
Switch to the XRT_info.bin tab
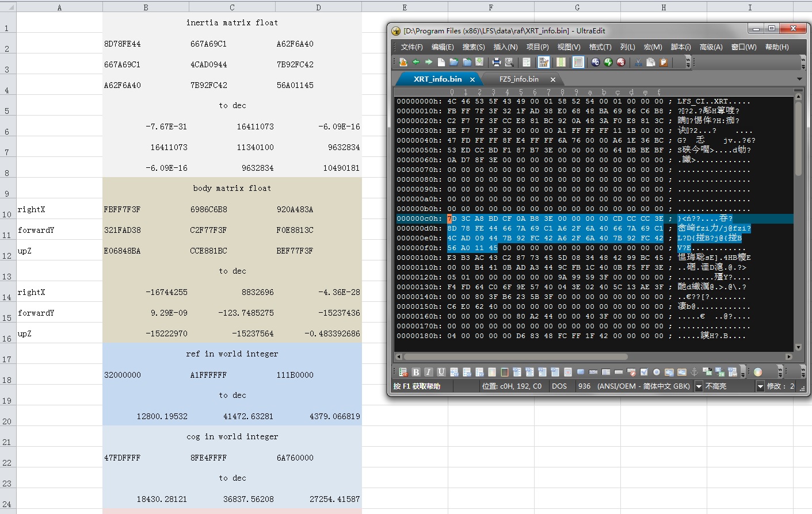[437, 79]
